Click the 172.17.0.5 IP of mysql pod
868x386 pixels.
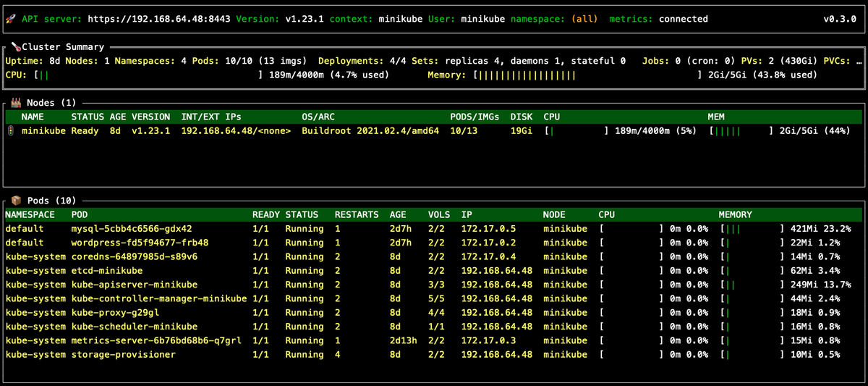(489, 228)
